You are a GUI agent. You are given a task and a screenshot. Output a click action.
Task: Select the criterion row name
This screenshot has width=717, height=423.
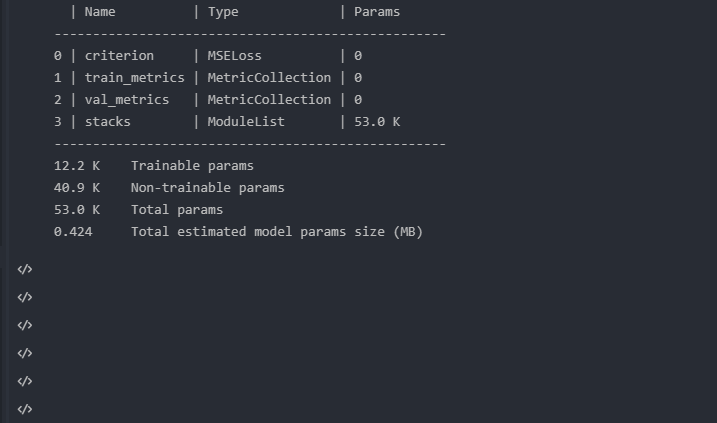click(x=119, y=56)
